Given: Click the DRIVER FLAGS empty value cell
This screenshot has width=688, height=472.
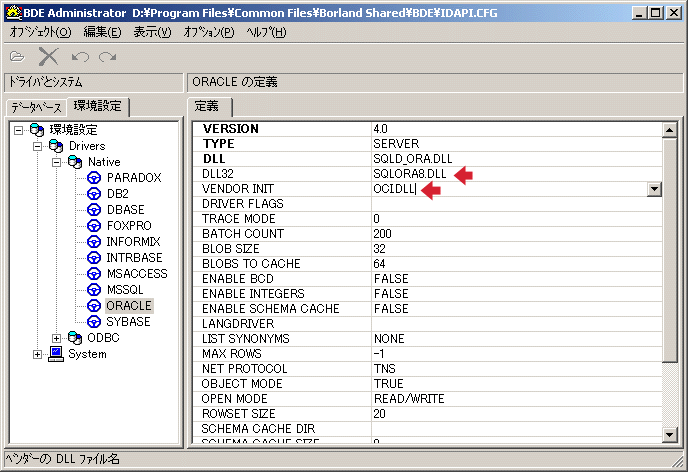Looking at the screenshot, I should [516, 204].
